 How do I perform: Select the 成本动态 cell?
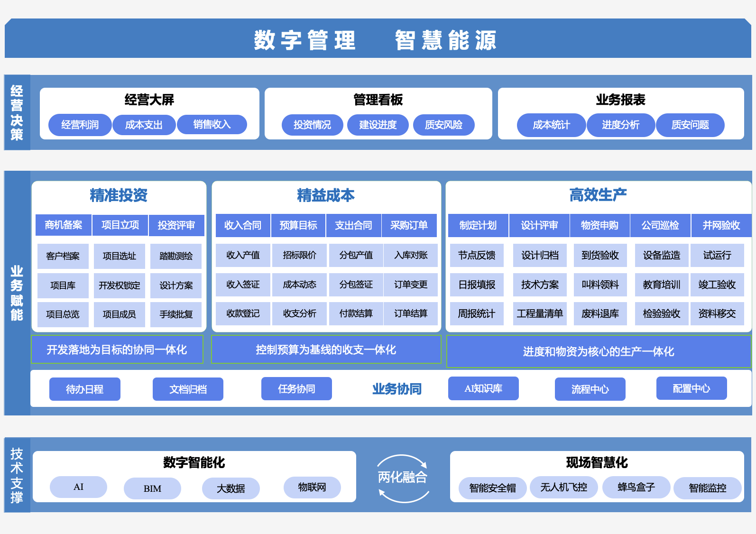point(299,285)
